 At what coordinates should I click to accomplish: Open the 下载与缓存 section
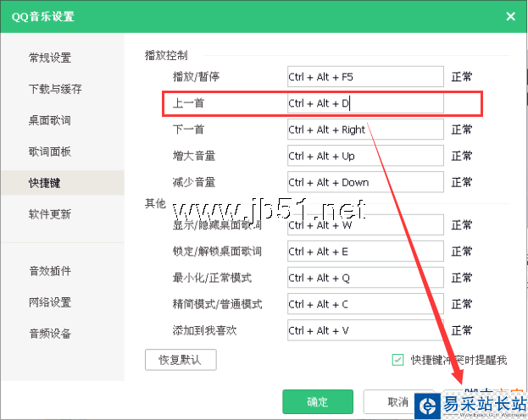click(x=55, y=89)
